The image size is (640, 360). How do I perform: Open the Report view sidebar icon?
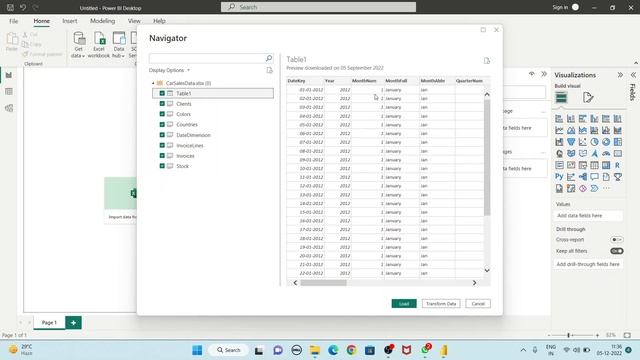9,75
